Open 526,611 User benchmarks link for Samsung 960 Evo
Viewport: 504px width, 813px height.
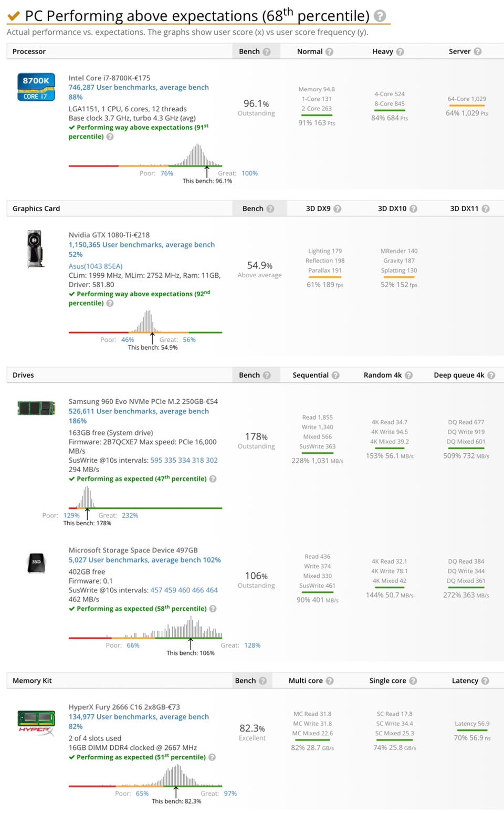(x=139, y=411)
